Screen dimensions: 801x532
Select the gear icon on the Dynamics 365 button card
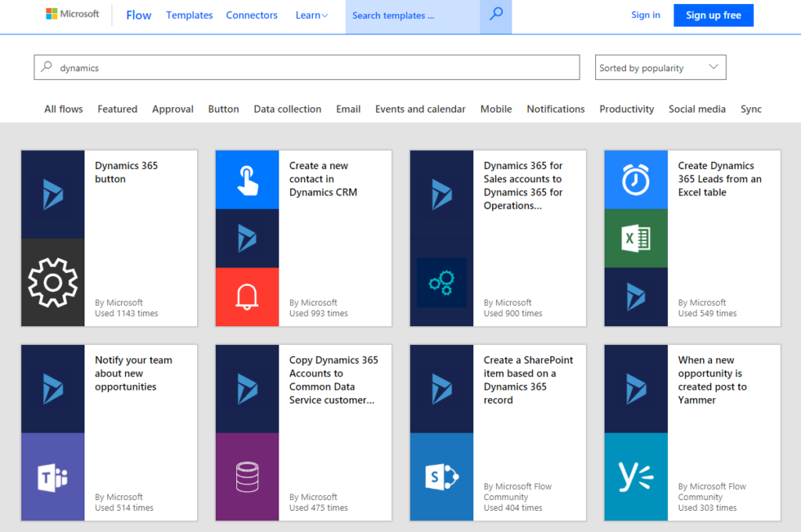coord(52,282)
